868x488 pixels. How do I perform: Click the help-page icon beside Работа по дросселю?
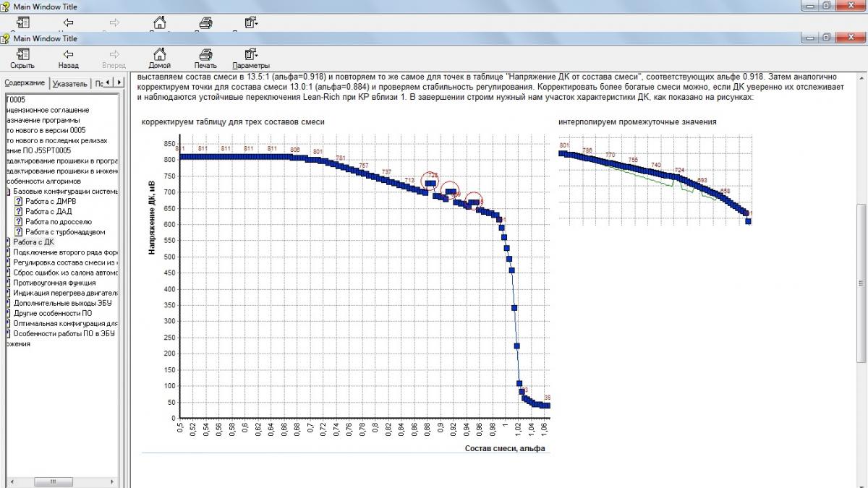(19, 222)
